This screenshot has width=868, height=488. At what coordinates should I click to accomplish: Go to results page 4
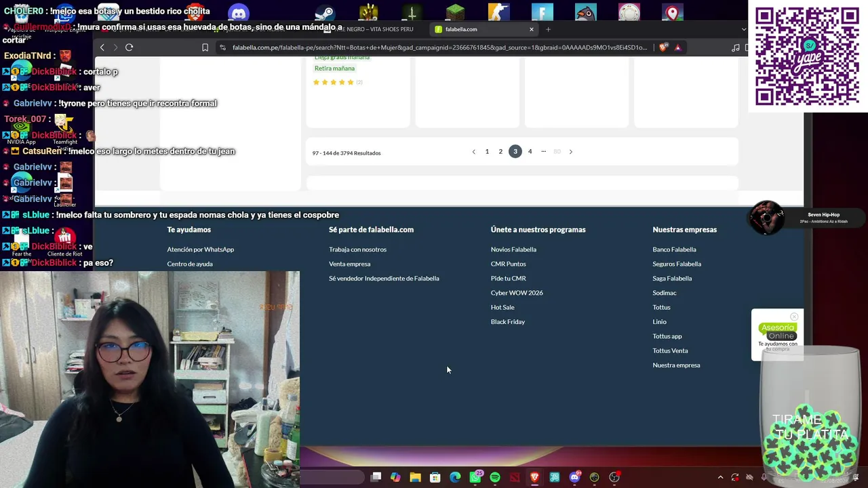530,152
